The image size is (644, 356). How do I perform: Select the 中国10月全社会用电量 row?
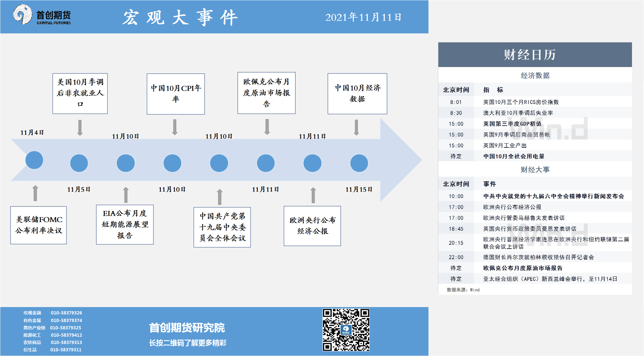pos(535,156)
